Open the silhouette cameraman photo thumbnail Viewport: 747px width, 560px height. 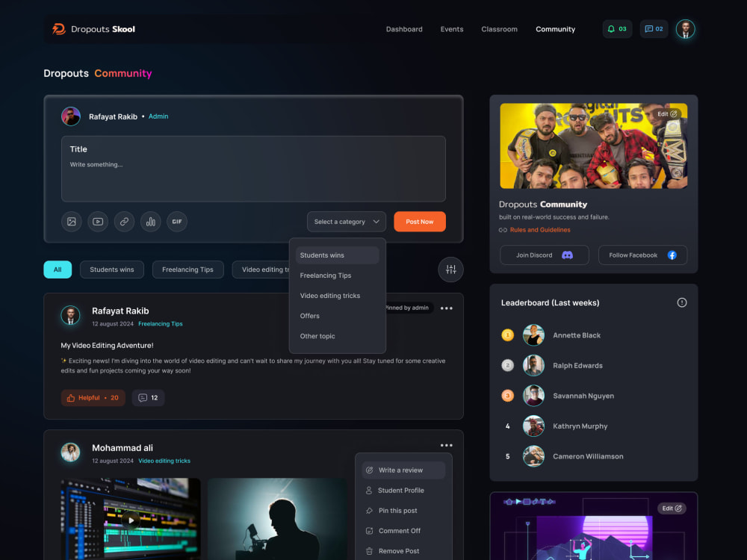pyautogui.click(x=277, y=519)
